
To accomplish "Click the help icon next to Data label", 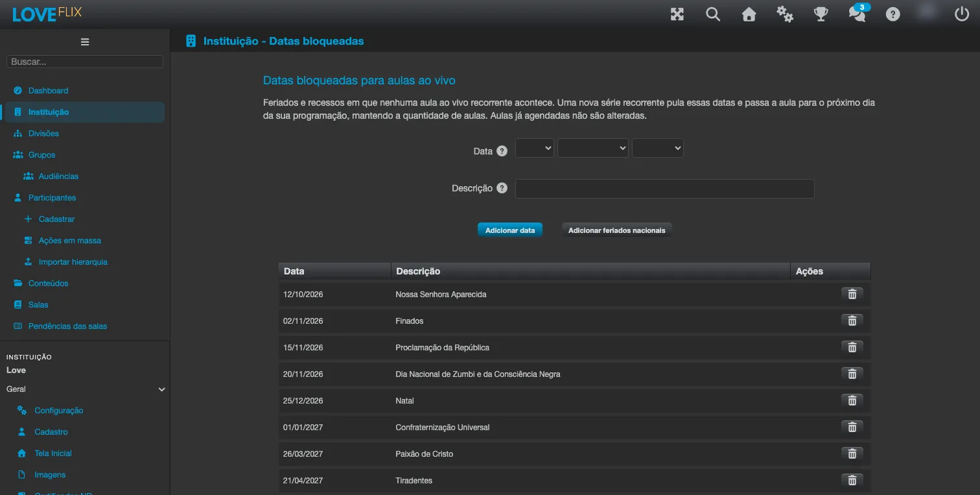I will pos(502,151).
